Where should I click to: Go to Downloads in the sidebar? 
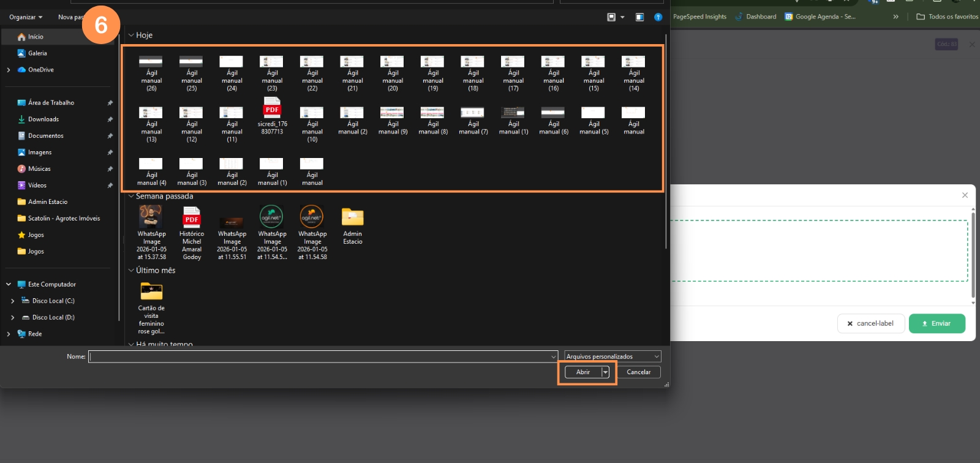pos(43,119)
